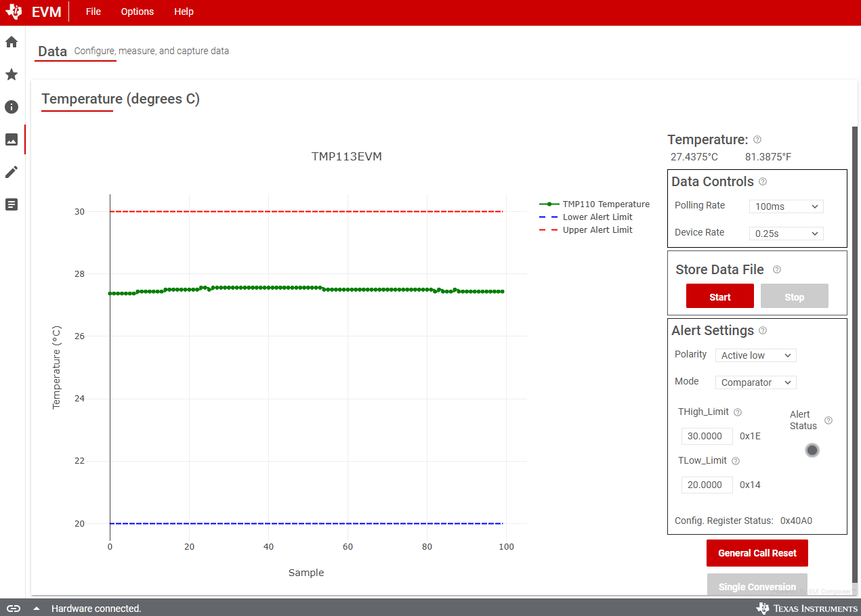861x616 pixels.
Task: Select the Data image icon in sidebar
Action: click(12, 139)
